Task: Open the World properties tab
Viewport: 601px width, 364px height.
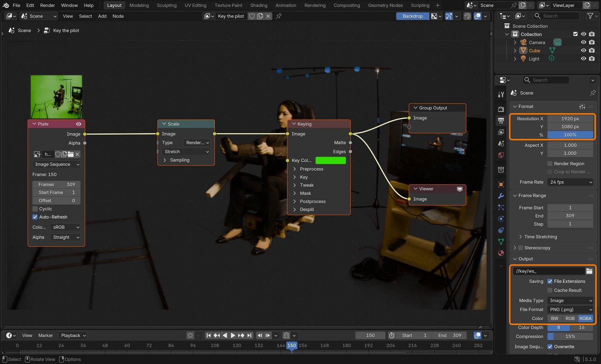Action: pyautogui.click(x=501, y=155)
